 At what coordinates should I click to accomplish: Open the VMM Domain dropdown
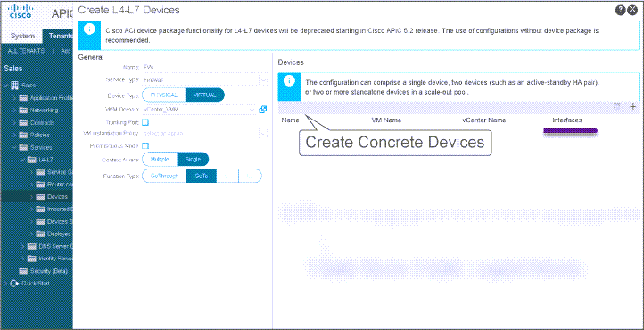tap(252, 110)
